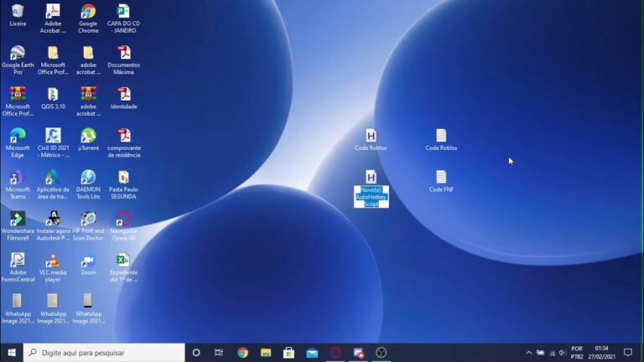Viewport: 644px width, 362px height.
Task: Select the µTorrent desktop icon
Action: (88, 136)
